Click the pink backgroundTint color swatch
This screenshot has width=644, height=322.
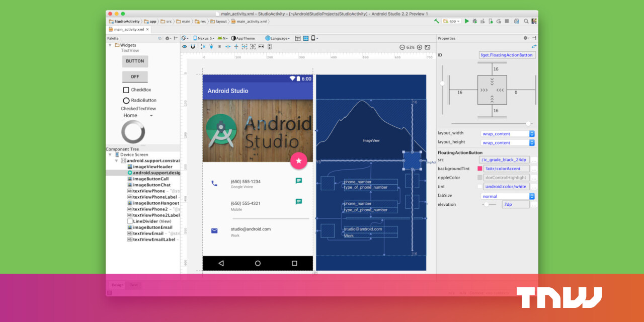(x=479, y=169)
